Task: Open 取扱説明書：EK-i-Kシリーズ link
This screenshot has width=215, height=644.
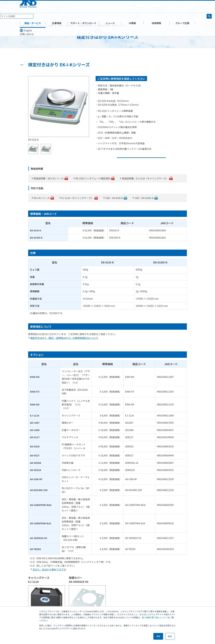Action: click(49, 179)
